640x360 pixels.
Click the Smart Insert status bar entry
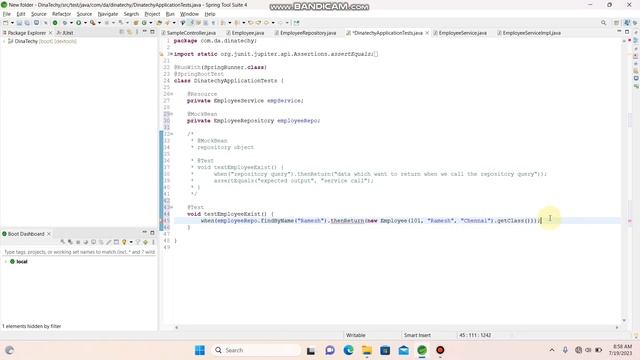tap(417, 335)
